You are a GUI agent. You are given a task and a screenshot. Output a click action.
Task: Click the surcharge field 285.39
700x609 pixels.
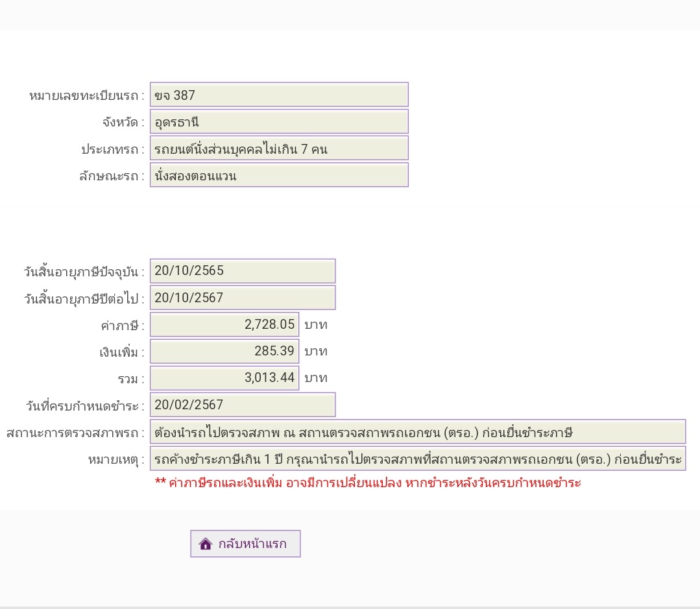click(224, 351)
